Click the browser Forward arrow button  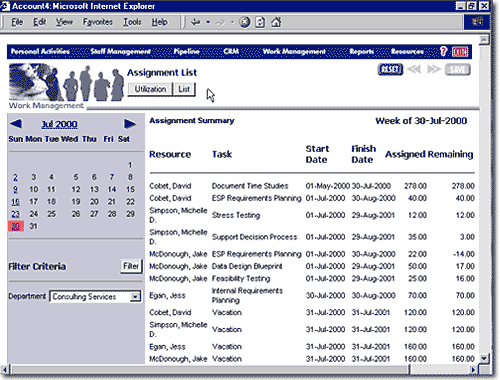[220, 23]
